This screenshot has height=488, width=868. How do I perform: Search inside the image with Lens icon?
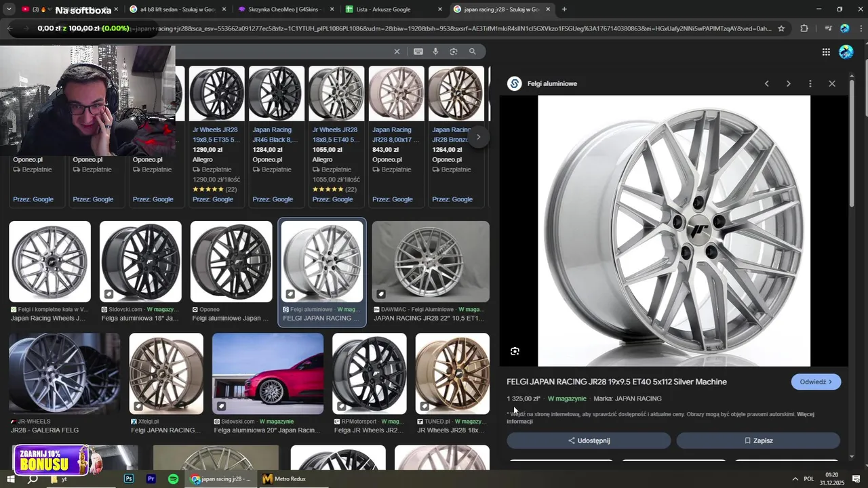click(515, 351)
